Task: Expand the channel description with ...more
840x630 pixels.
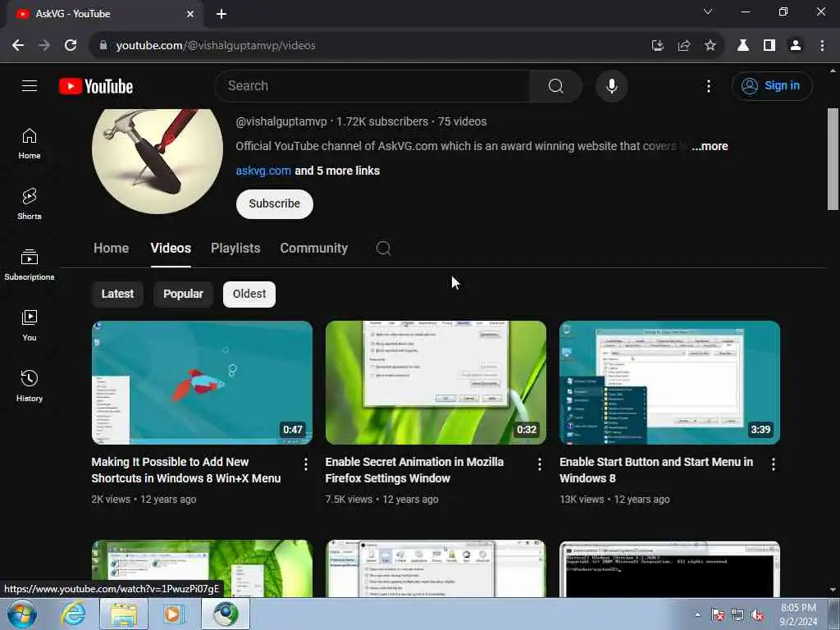Action: 710,146
